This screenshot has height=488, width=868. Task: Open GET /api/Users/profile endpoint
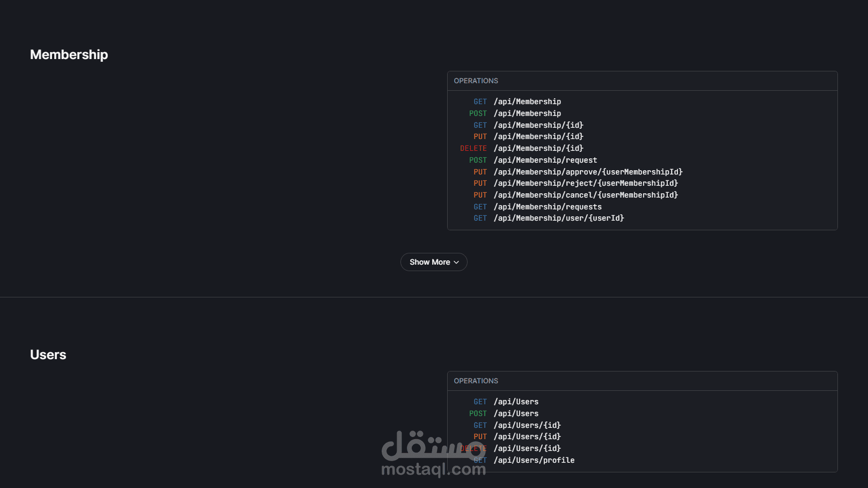pos(524,460)
